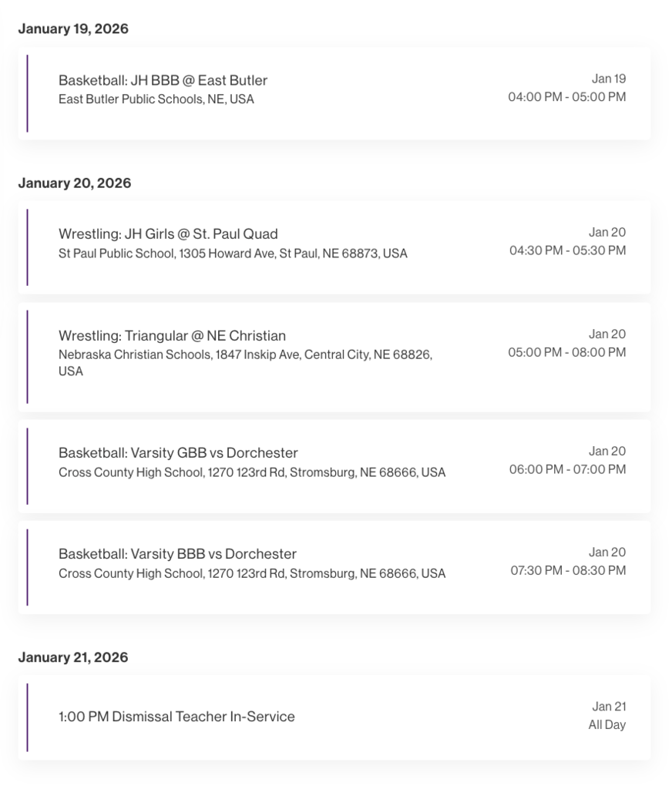
Task: Click the address under Varsity GBB vs Dorchester
Action: point(251,472)
